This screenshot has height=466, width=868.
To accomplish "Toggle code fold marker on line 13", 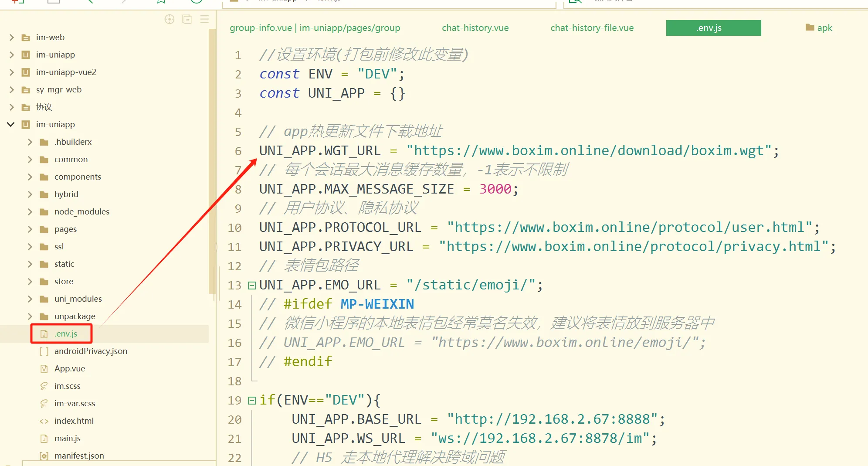I will (x=251, y=286).
